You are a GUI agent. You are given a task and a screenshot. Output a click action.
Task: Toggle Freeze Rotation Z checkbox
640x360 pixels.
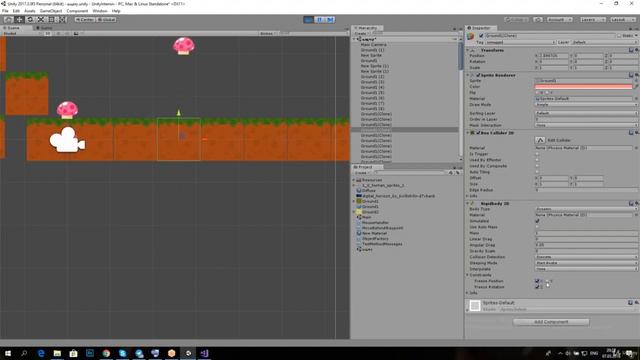click(537, 287)
